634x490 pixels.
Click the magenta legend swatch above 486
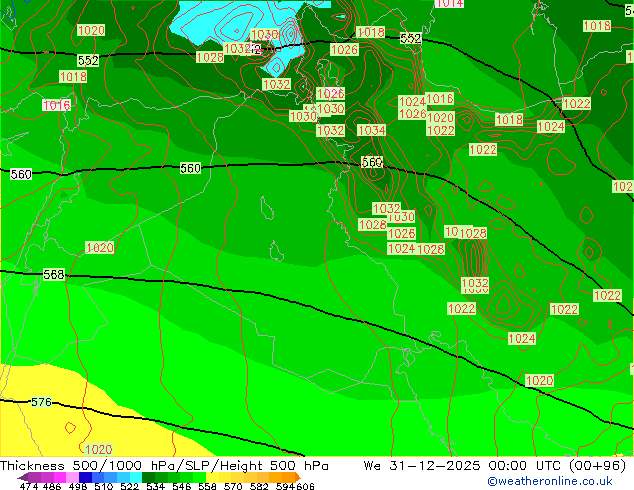(59, 477)
